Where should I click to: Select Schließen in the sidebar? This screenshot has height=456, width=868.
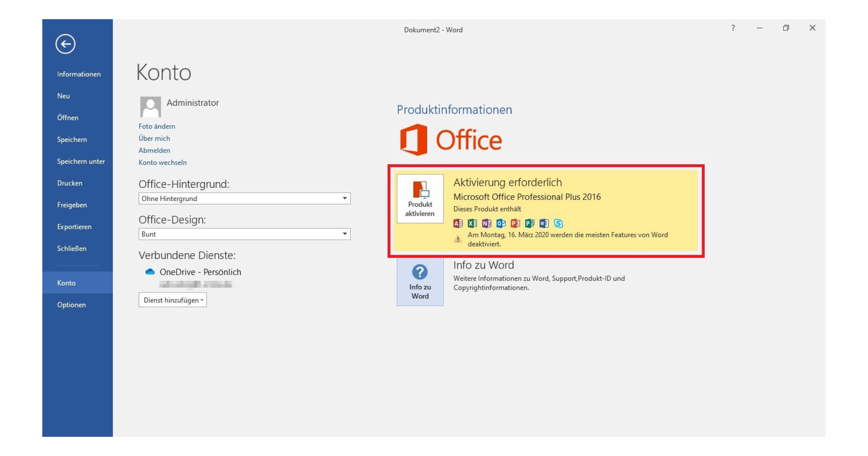72,249
